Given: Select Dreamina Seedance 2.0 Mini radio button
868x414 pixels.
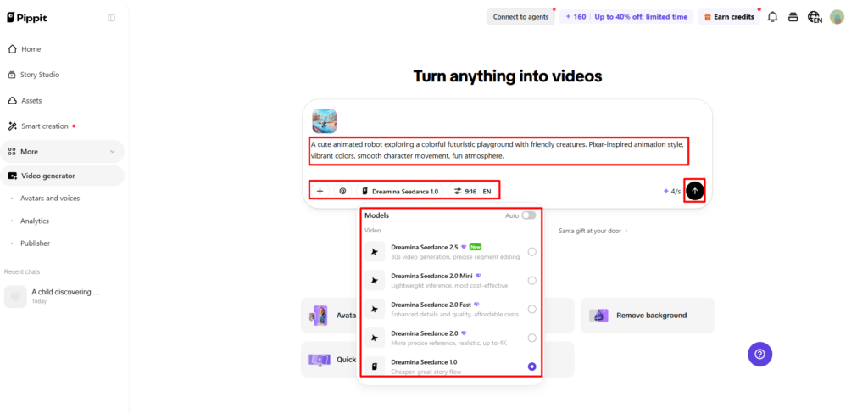Looking at the screenshot, I should (x=531, y=281).
